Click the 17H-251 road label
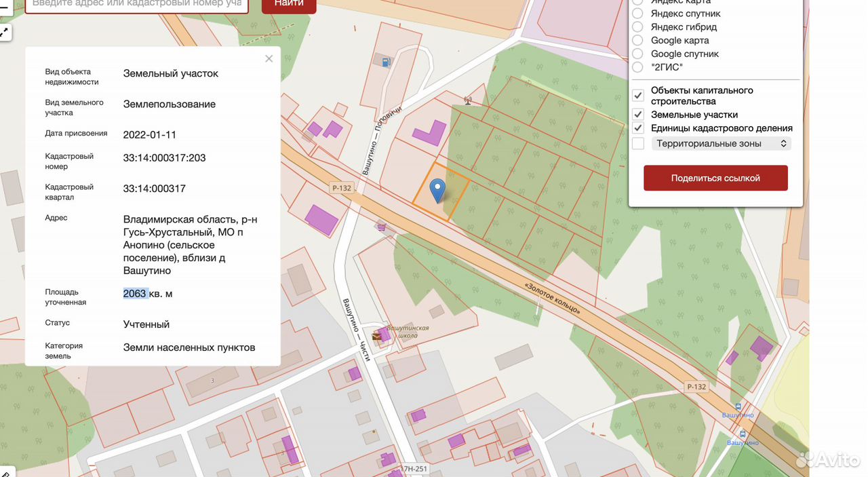The width and height of the screenshot is (868, 477). point(412,469)
